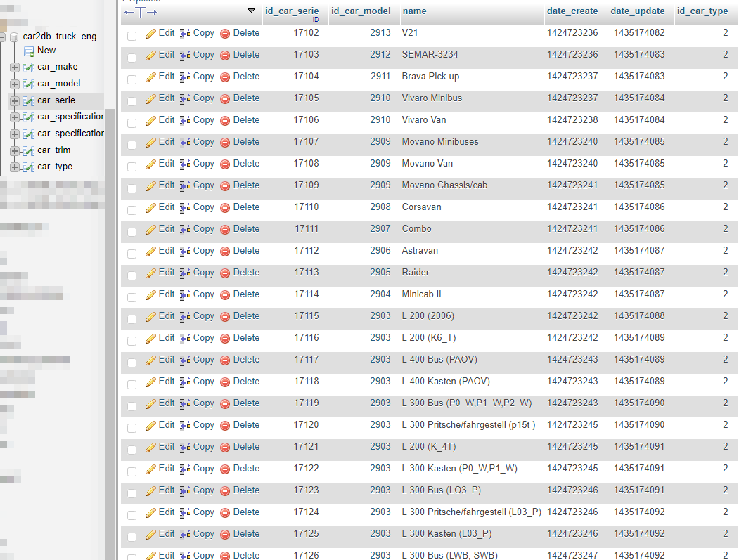Click the Copy icon for SEMAR-3234 row

tap(185, 55)
